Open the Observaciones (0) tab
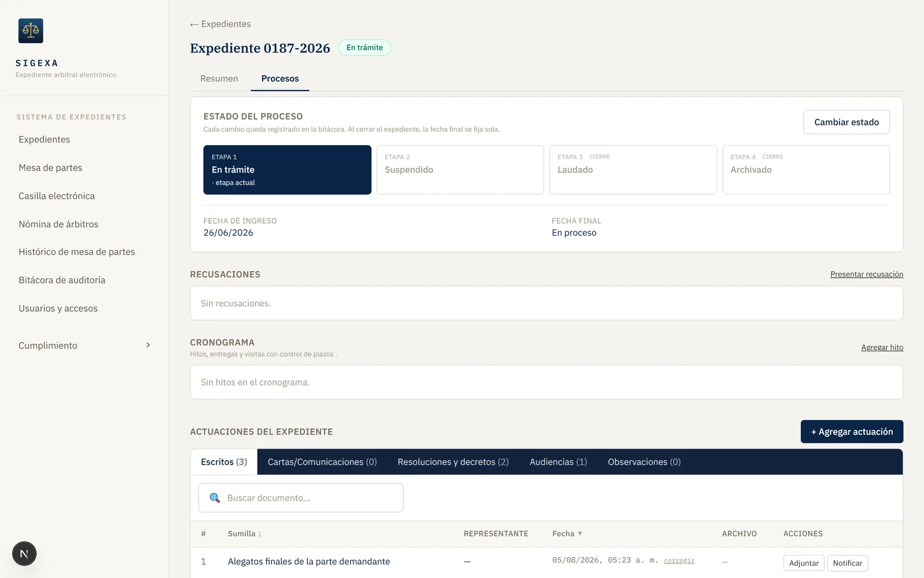Image resolution: width=924 pixels, height=578 pixels. pyautogui.click(x=644, y=462)
